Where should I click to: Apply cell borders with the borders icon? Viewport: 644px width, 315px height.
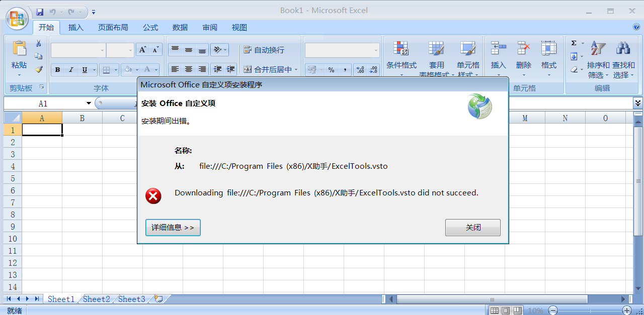106,70
